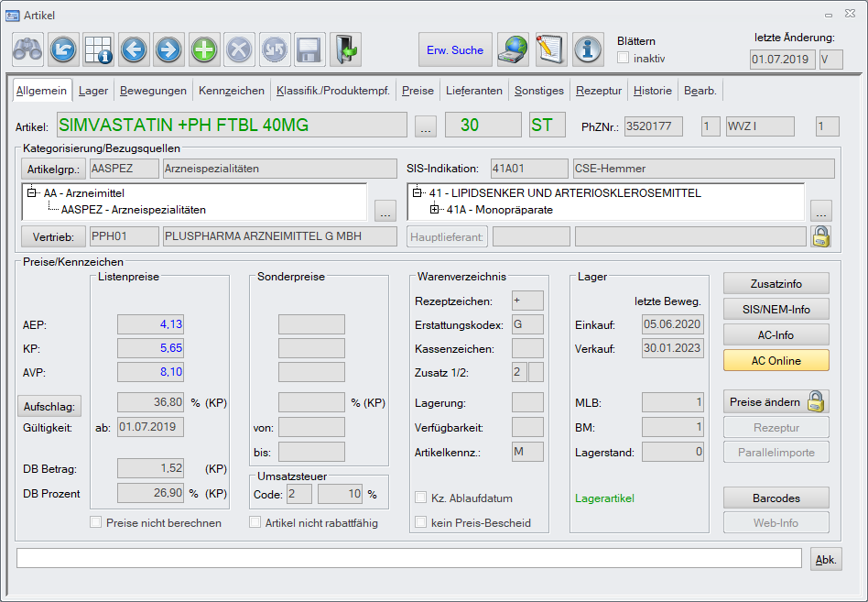Viewport: 868px width, 602px height.
Task: Enable Preise nicht berechnen checkbox
Action: (x=96, y=522)
